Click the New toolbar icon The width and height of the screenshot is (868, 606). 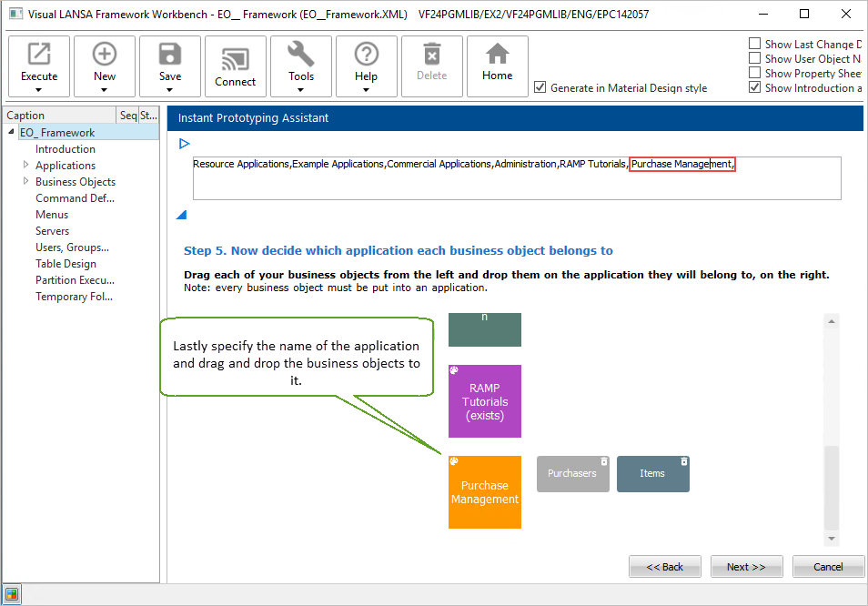click(x=104, y=55)
